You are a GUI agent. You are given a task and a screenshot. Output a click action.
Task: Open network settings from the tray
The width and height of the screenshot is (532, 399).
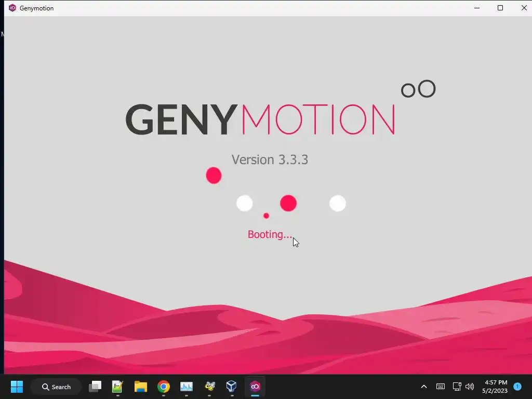[457, 387]
